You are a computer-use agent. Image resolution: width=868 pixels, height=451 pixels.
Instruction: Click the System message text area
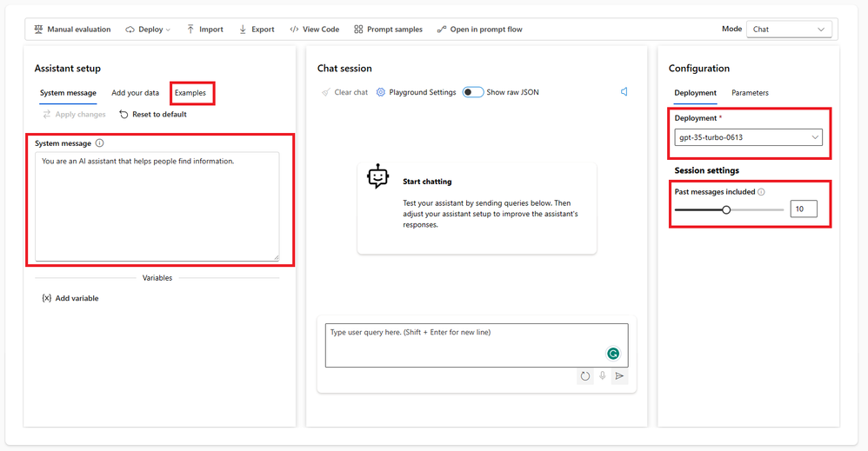pyautogui.click(x=157, y=207)
